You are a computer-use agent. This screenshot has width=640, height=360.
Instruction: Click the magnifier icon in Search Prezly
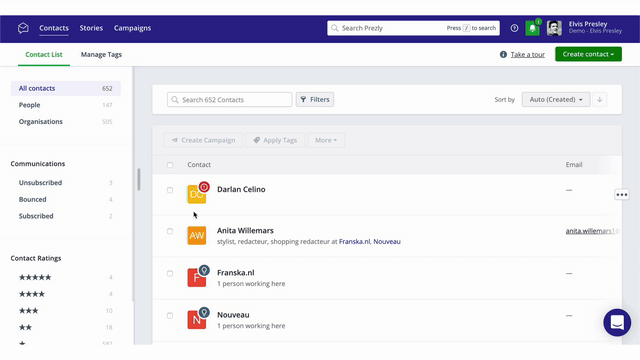335,28
